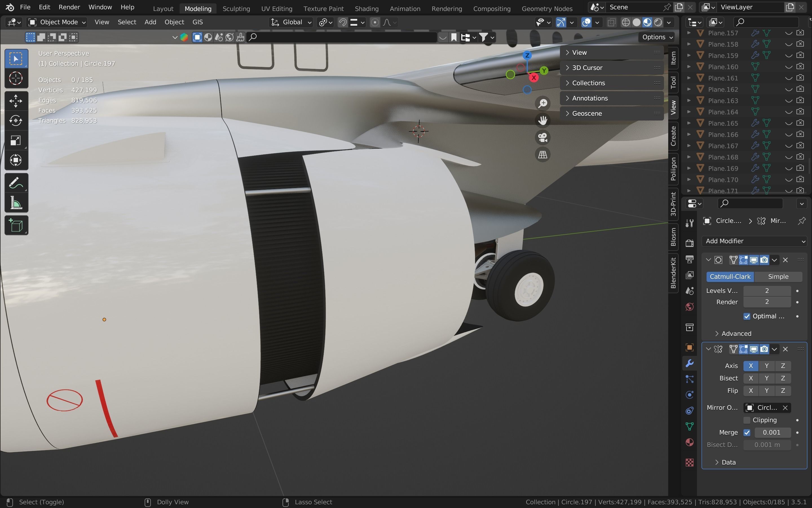
Task: Open the Scene properties tab icon
Action: [690, 291]
